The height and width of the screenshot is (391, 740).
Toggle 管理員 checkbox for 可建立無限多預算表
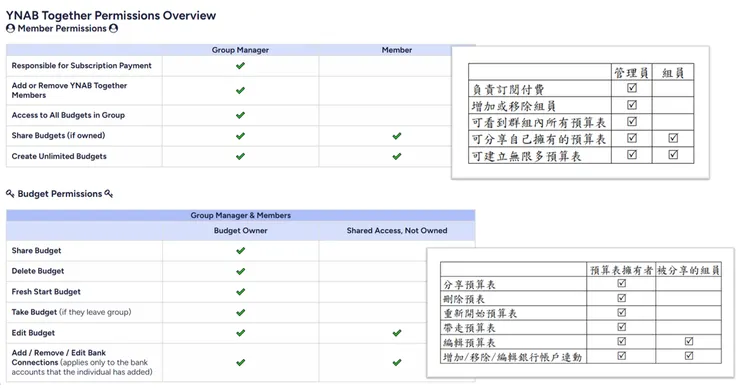[632, 155]
